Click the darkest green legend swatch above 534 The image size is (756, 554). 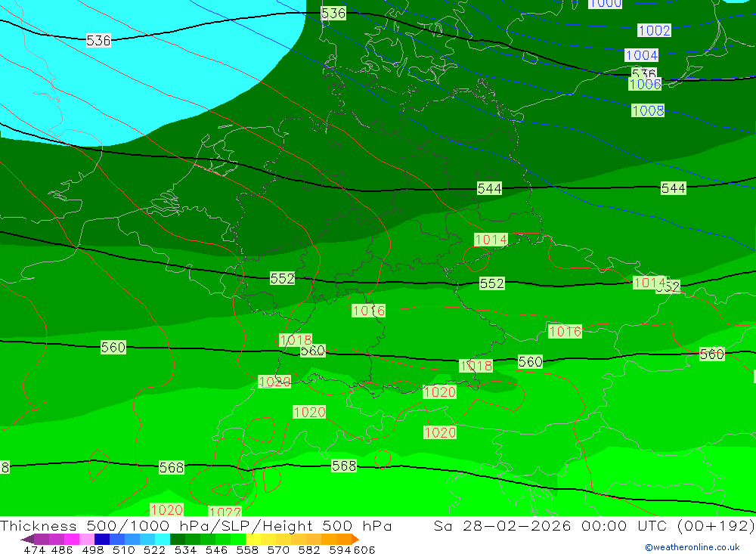tap(178, 539)
